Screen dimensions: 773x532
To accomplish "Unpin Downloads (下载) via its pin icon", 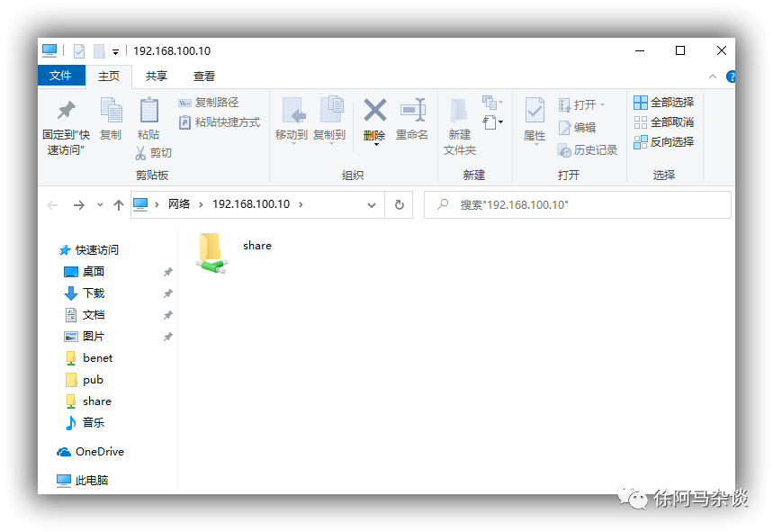I will [x=168, y=293].
